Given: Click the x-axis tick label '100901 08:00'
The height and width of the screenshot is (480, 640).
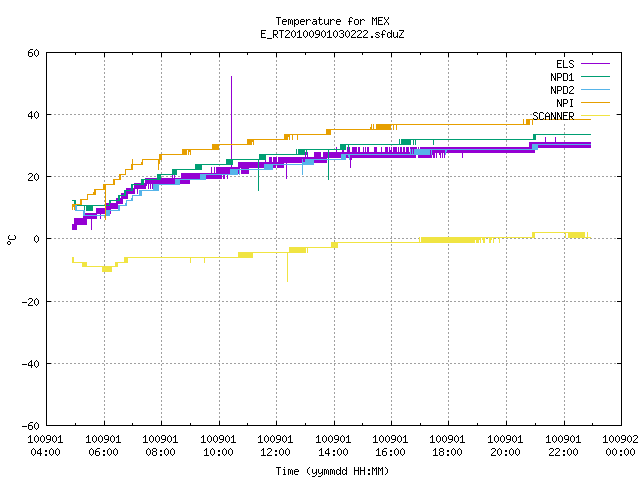Looking at the screenshot, I should (160, 446).
